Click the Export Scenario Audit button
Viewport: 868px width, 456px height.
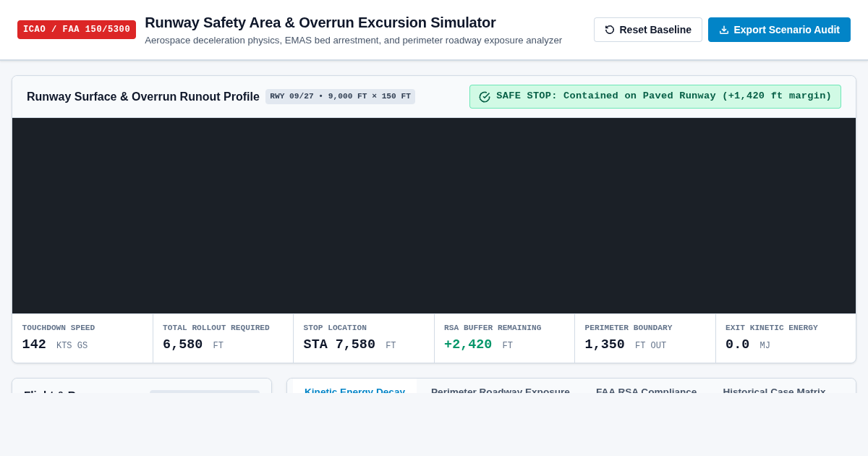(779, 30)
